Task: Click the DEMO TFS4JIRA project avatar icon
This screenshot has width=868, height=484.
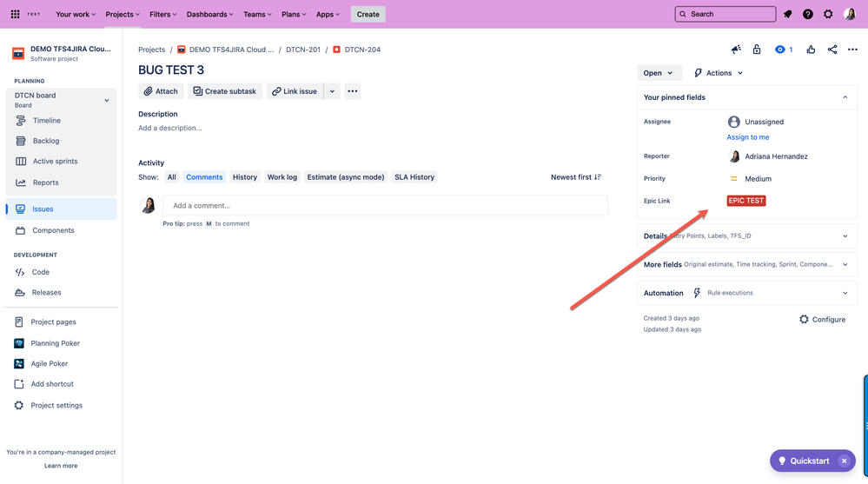Action: (x=18, y=54)
